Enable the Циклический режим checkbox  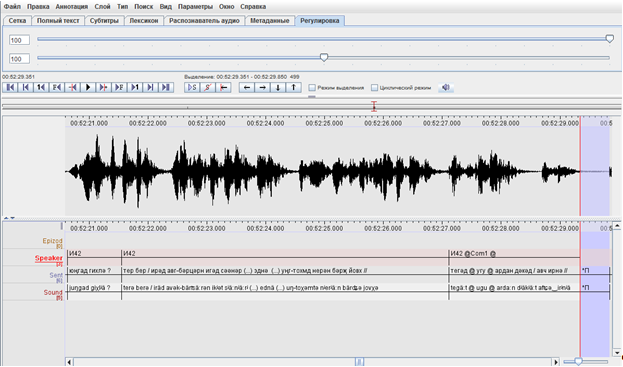click(x=374, y=88)
